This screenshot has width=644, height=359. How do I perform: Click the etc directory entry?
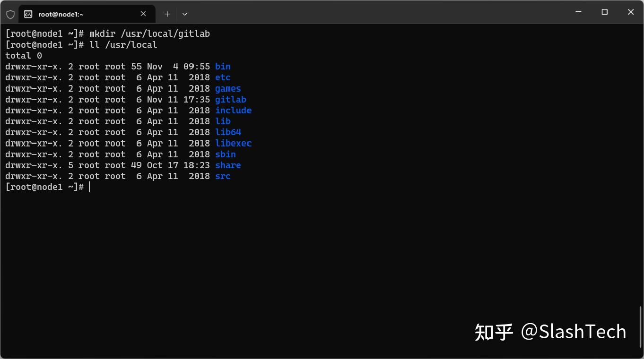click(x=222, y=77)
